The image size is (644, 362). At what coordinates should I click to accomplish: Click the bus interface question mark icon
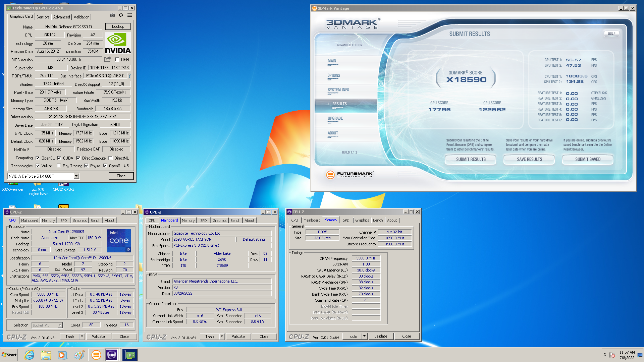pyautogui.click(x=129, y=76)
